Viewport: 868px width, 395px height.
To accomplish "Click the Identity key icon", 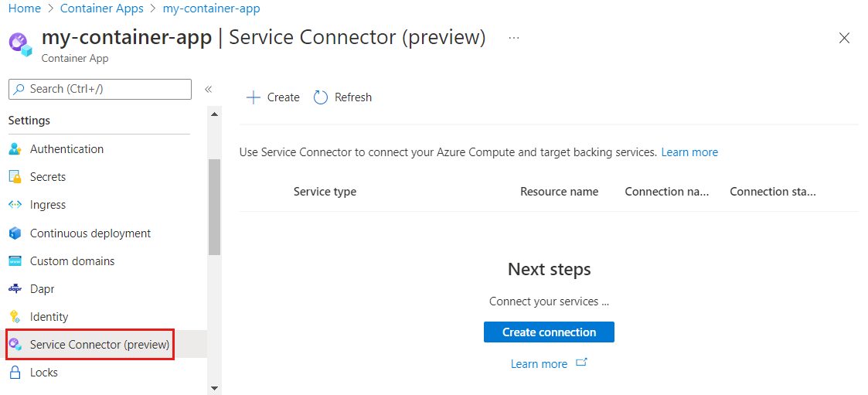I will (x=15, y=317).
